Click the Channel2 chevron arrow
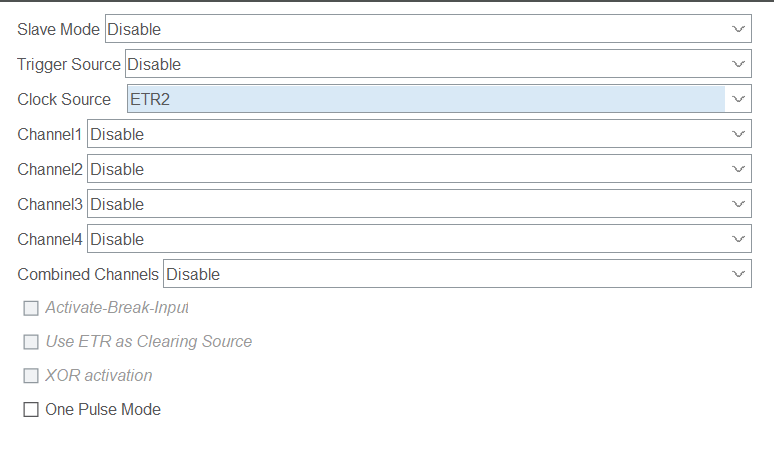 (738, 169)
